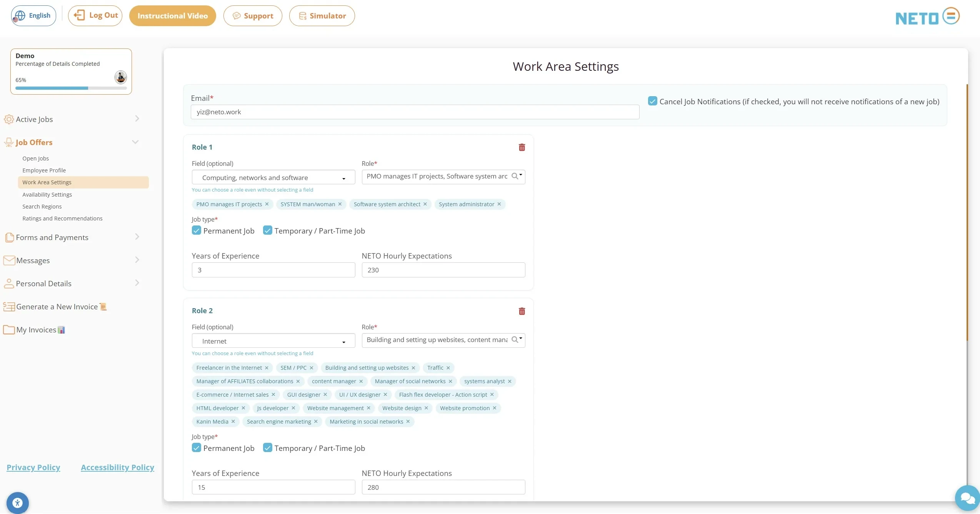
Task: Delete Role 1 with the trash icon
Action: (x=522, y=147)
